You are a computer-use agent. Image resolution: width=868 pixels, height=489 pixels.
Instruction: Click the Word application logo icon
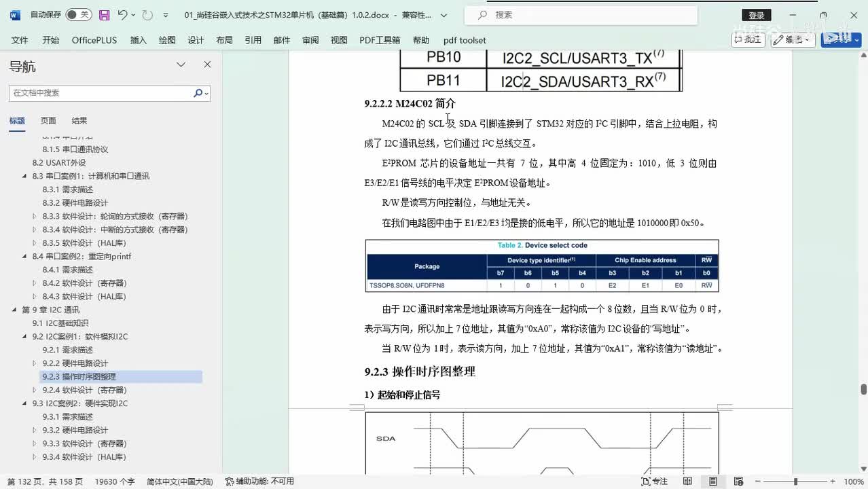15,14
